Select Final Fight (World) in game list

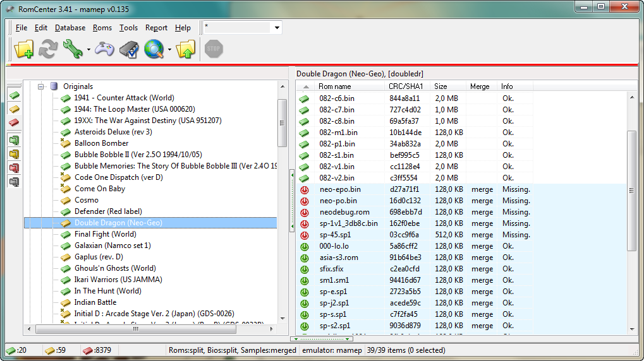[x=105, y=234]
